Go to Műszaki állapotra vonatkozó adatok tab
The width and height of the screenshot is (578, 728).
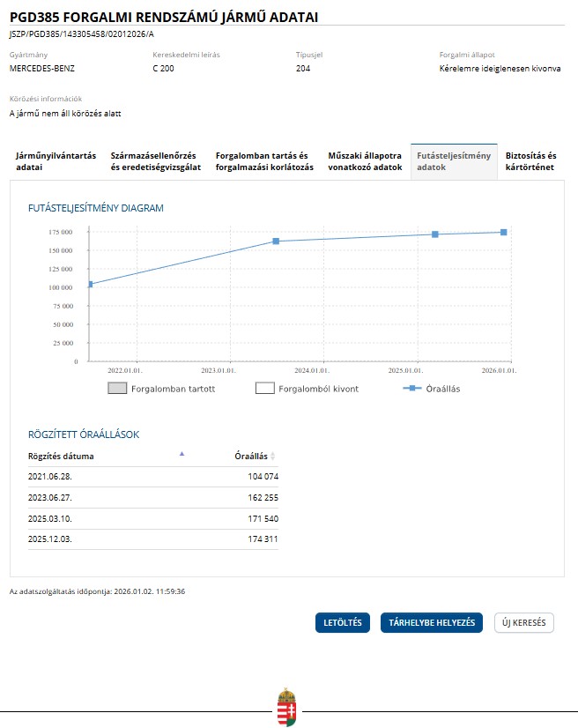click(365, 161)
